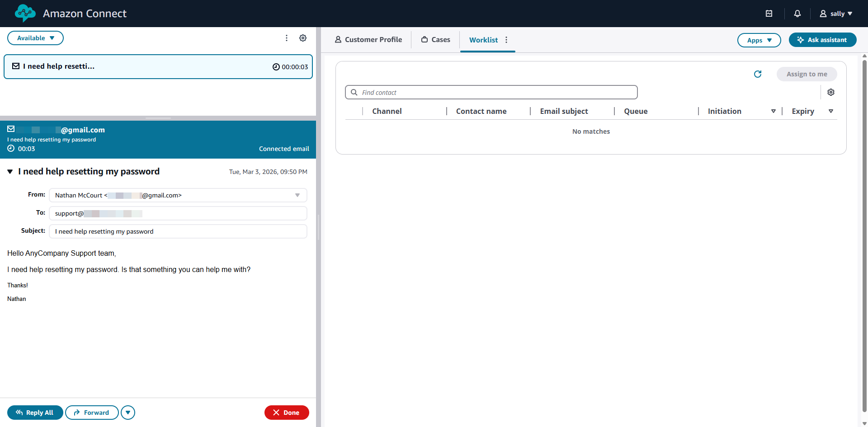Switch to the Customer Profile tab

pos(368,40)
